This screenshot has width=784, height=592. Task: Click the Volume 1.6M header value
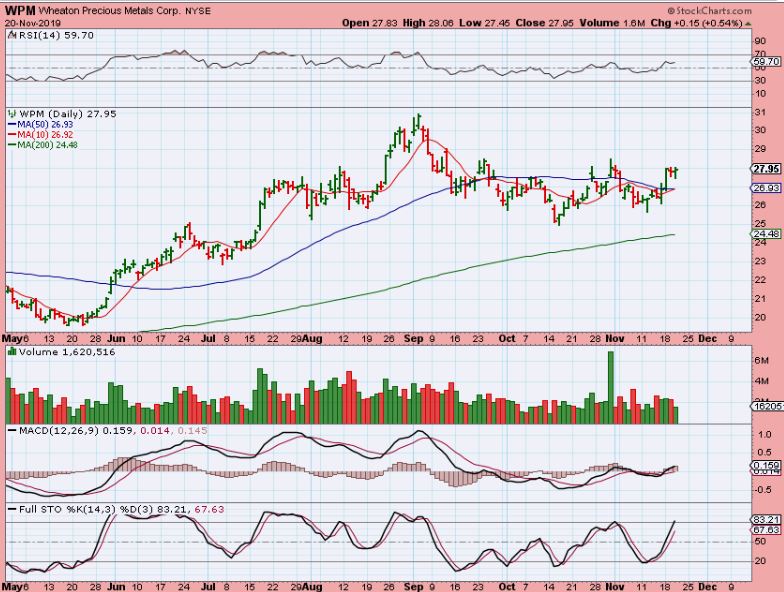[613, 23]
